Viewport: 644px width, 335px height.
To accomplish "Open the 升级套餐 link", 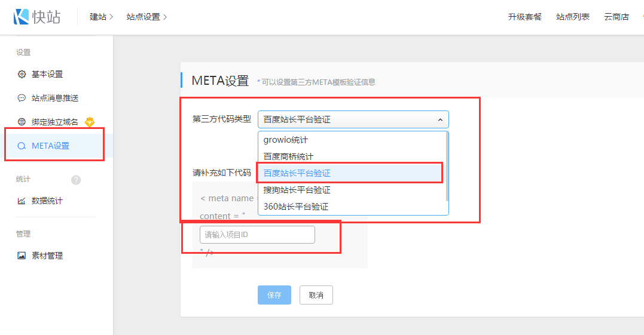I will [524, 17].
